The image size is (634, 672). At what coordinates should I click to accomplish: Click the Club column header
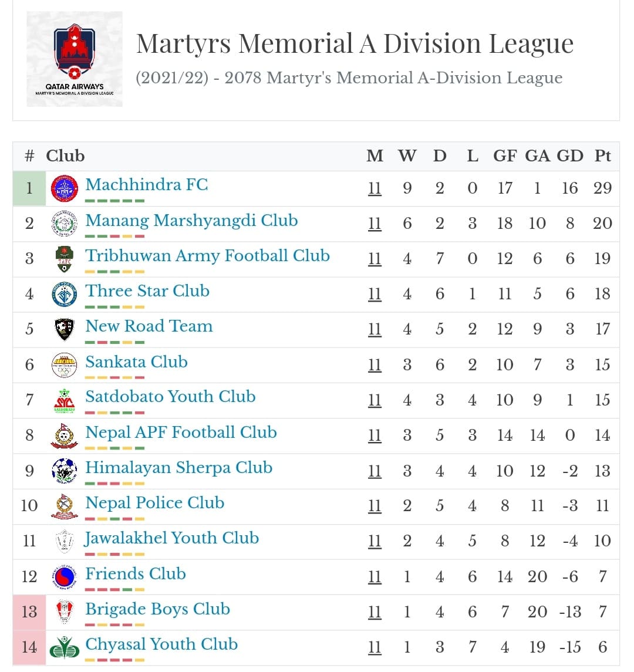click(x=65, y=156)
